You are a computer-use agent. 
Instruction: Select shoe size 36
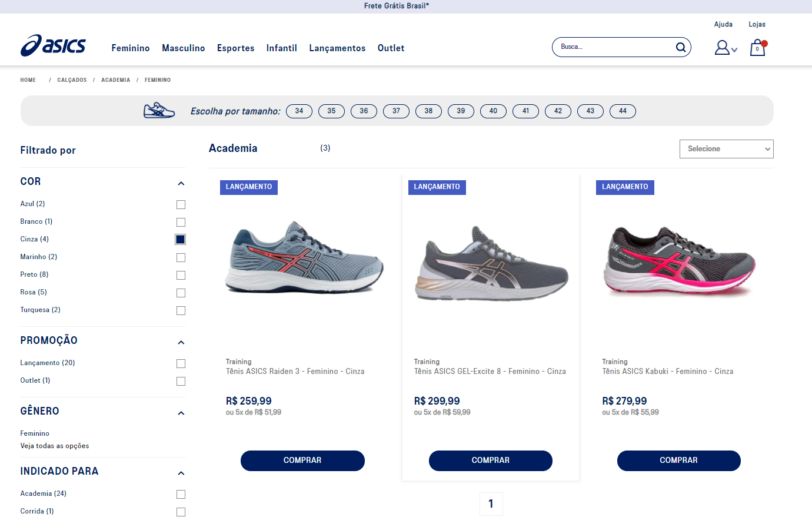(364, 111)
